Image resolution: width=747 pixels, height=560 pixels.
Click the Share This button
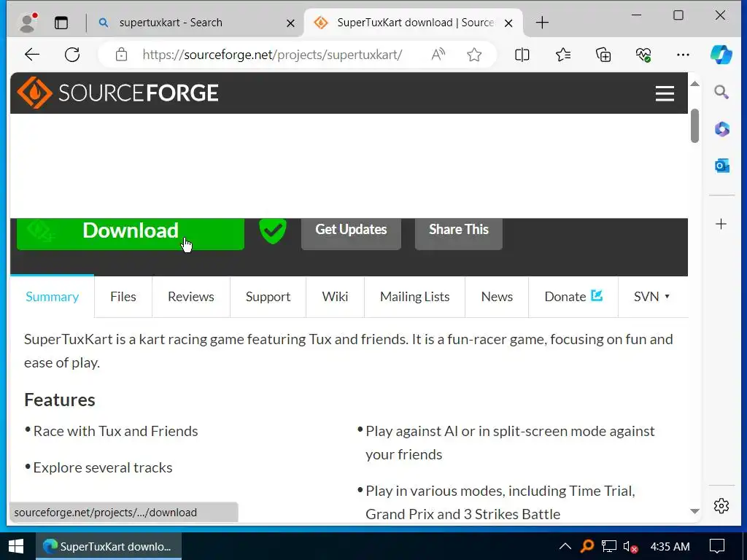pos(459,233)
